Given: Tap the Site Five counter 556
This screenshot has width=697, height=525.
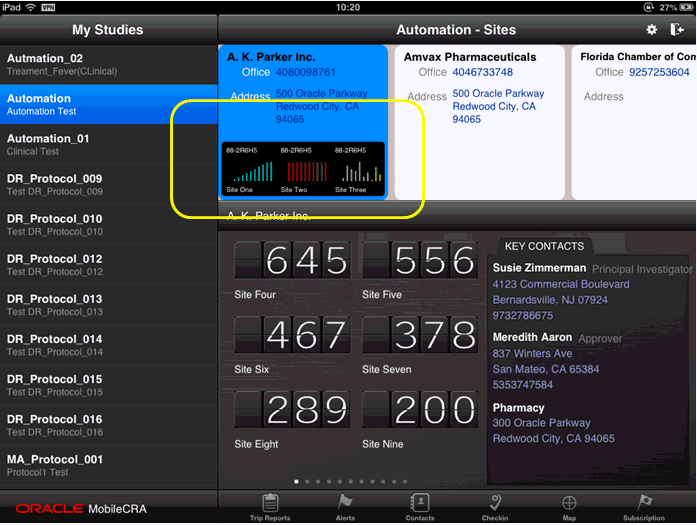Looking at the screenshot, I should pos(420,260).
